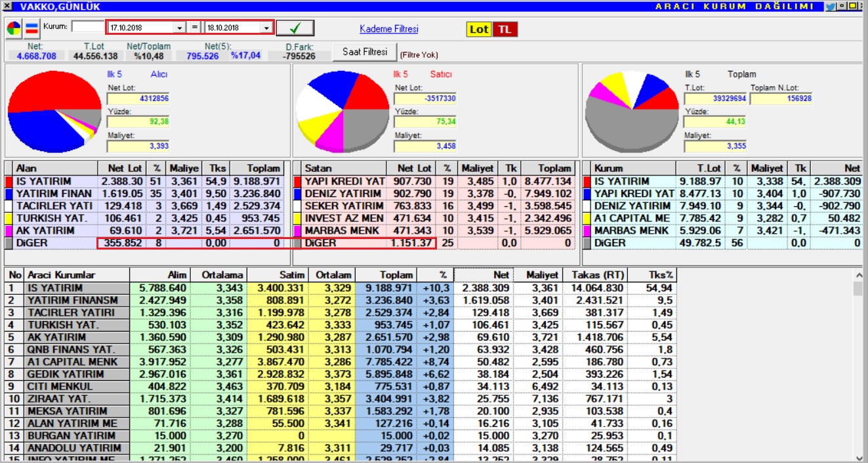This screenshot has height=463, width=868.
Task: Click the red swatch beside IS YATIRIM in Alan table
Action: click(x=9, y=181)
